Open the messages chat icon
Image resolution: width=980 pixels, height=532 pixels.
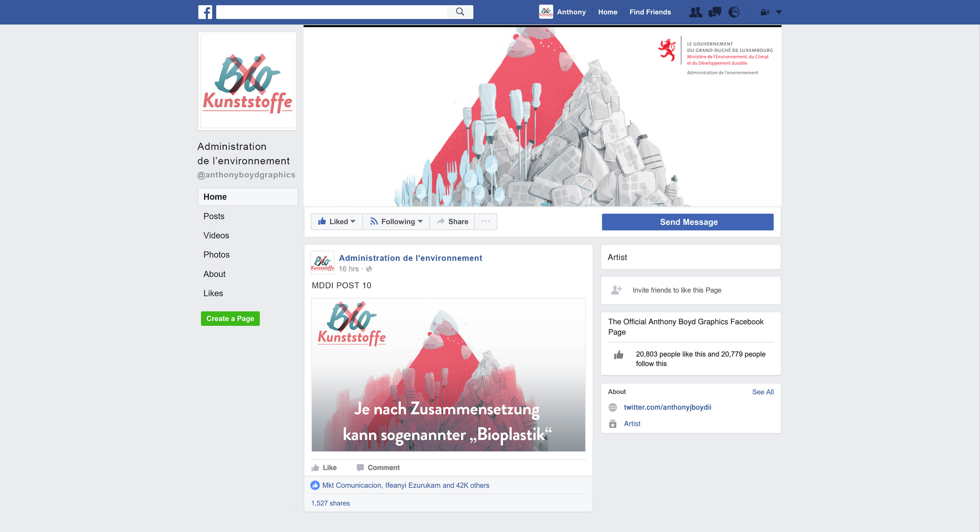point(715,12)
